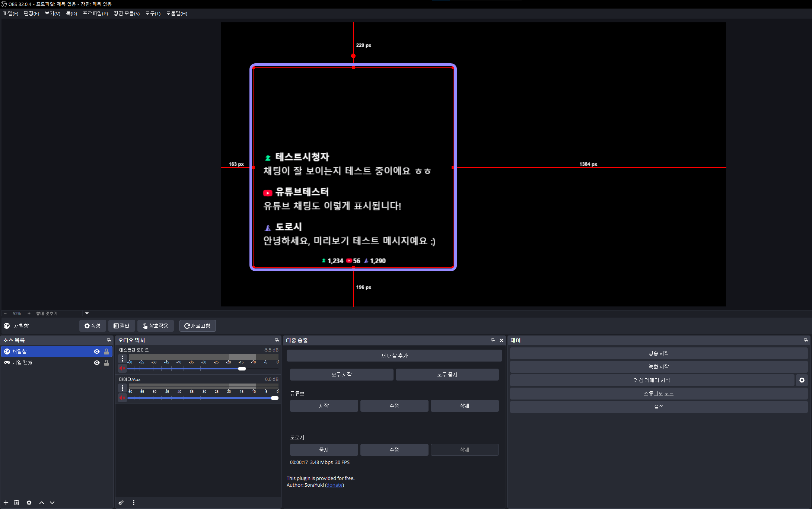The width and height of the screenshot is (812, 509).
Task: Open the 장면 모음(S) menu
Action: pos(127,13)
